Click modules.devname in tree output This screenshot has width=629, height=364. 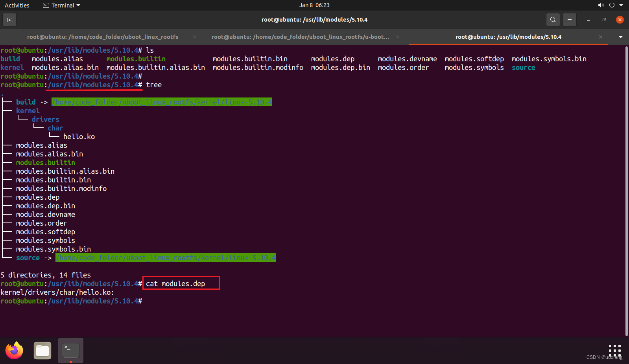pyautogui.click(x=46, y=215)
